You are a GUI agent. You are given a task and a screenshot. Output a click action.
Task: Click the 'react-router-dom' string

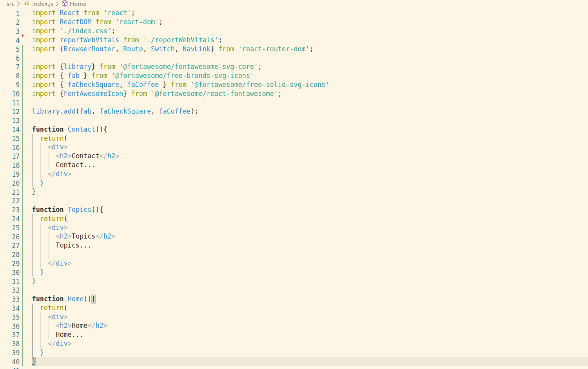(x=274, y=49)
